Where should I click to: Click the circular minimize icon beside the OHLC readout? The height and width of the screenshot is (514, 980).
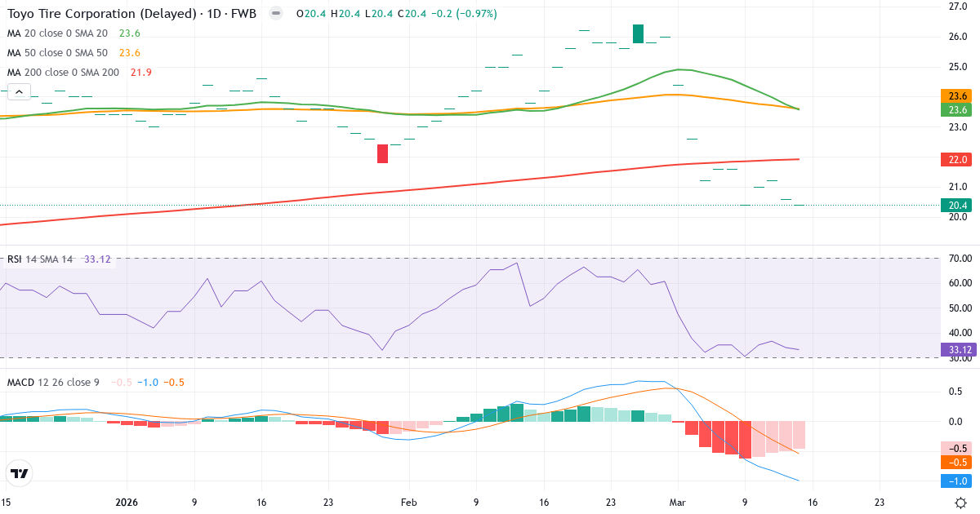pos(275,14)
